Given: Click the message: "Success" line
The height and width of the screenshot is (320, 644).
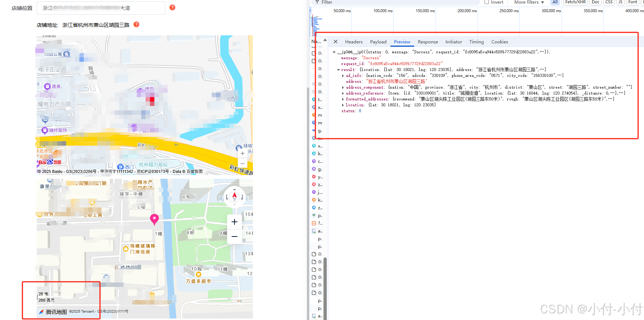Looking at the screenshot, I should [x=361, y=58].
